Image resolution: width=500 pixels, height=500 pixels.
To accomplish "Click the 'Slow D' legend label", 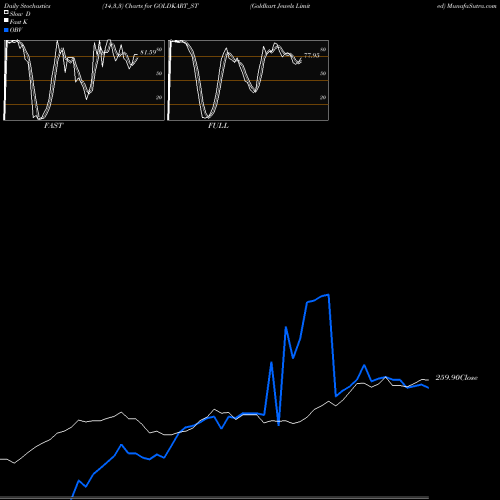I will [20, 14].
